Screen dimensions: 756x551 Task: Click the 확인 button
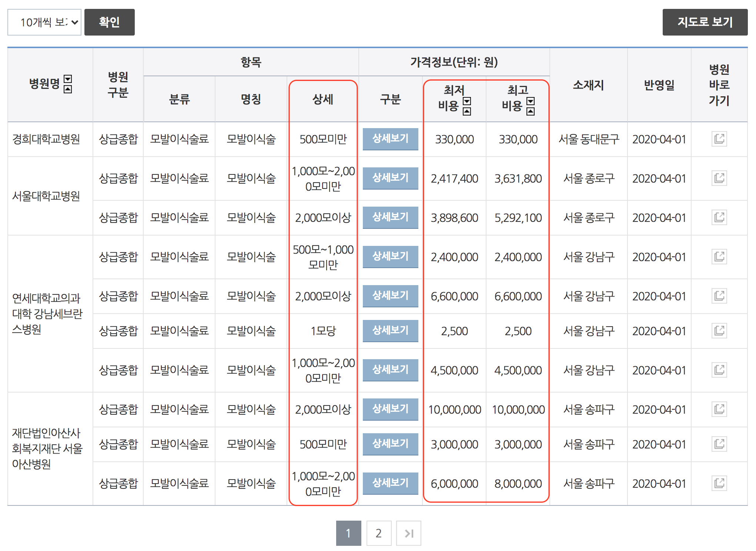click(x=109, y=22)
